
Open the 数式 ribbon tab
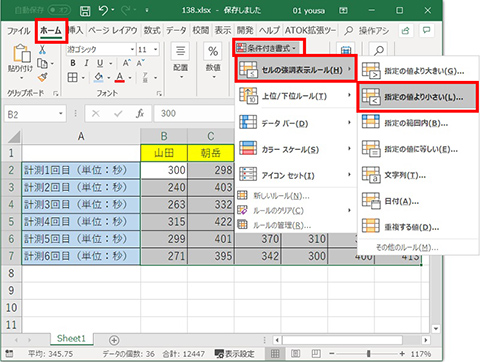[152, 30]
